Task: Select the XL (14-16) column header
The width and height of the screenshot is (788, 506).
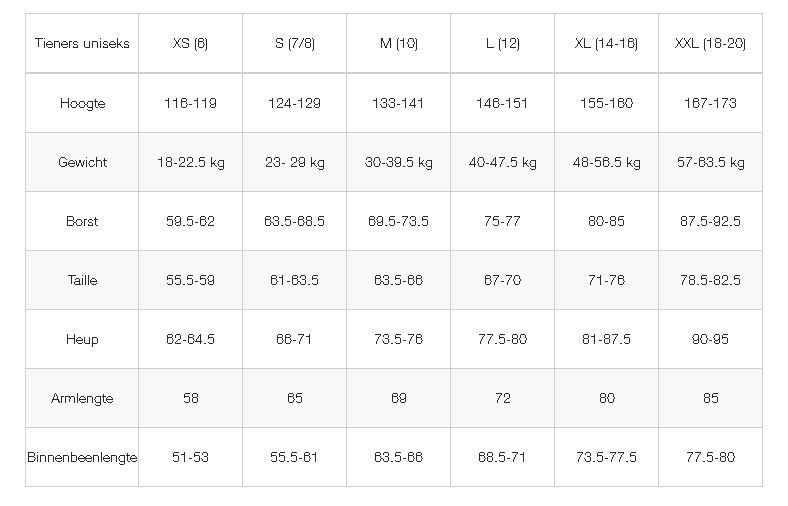Action: [607, 43]
